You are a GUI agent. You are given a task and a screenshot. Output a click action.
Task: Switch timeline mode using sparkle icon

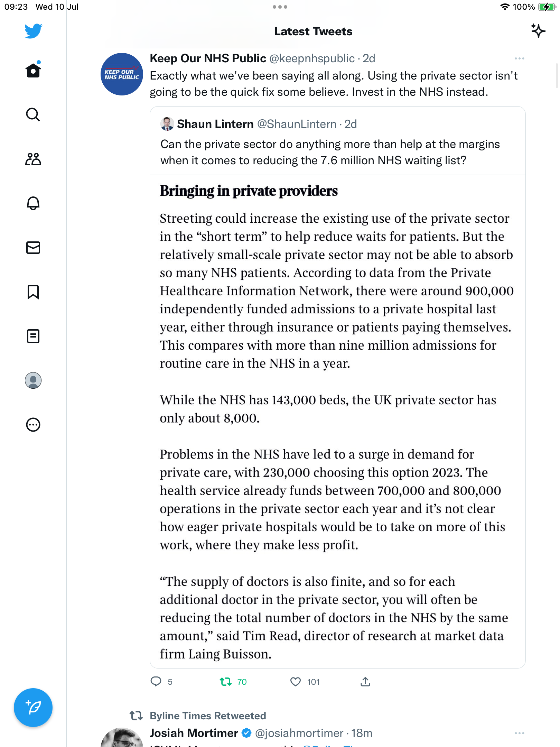click(538, 31)
